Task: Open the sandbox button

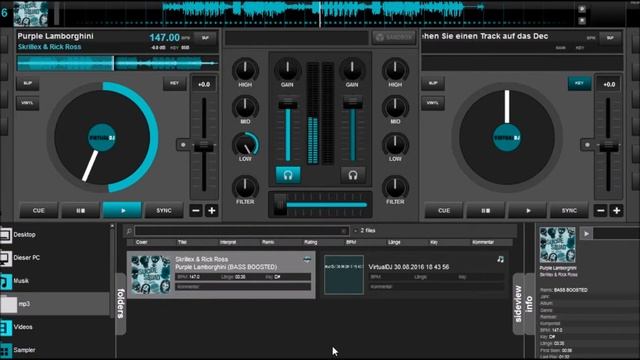Action: tap(393, 37)
